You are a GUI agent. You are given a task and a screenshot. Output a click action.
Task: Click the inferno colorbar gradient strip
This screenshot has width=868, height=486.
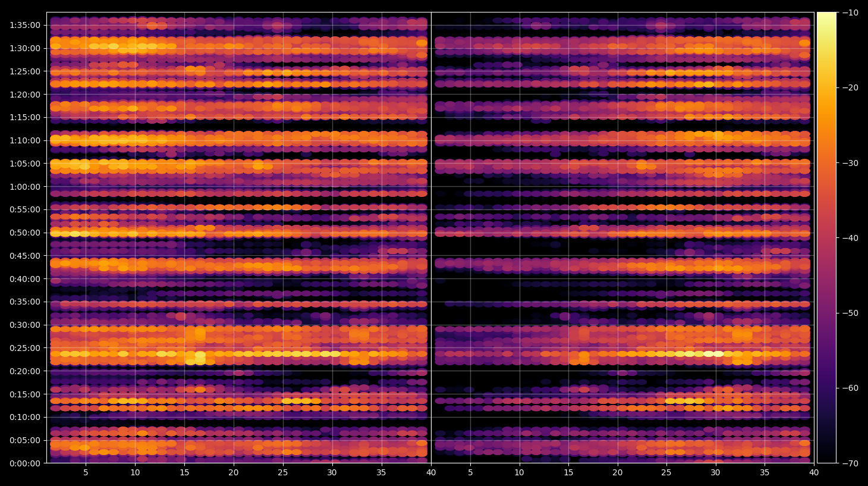coord(826,237)
